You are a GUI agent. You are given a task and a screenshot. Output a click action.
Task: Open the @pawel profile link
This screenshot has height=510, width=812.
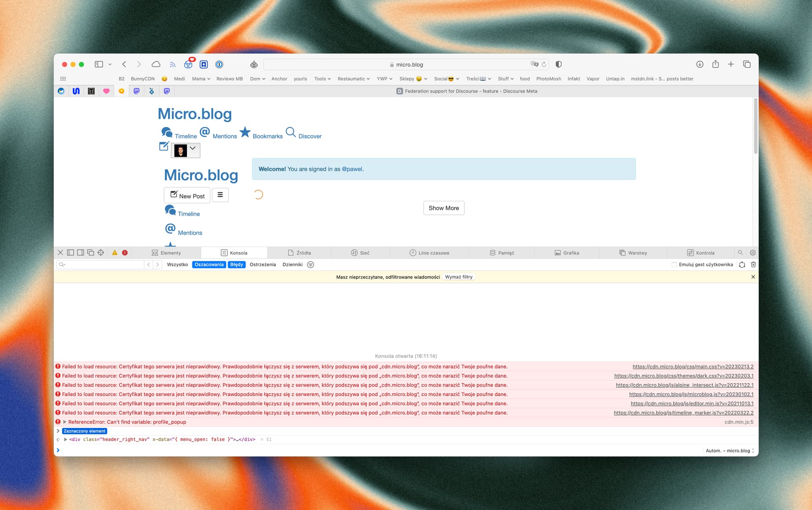point(352,169)
